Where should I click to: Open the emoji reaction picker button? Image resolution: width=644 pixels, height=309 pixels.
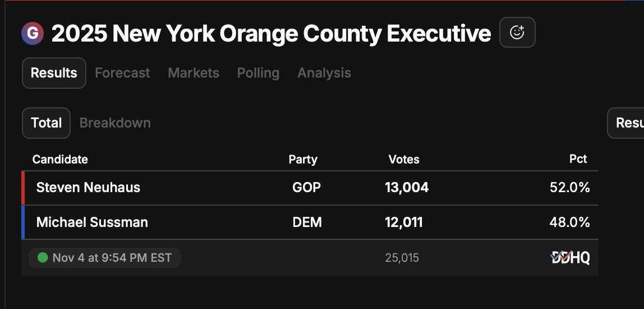tap(517, 33)
